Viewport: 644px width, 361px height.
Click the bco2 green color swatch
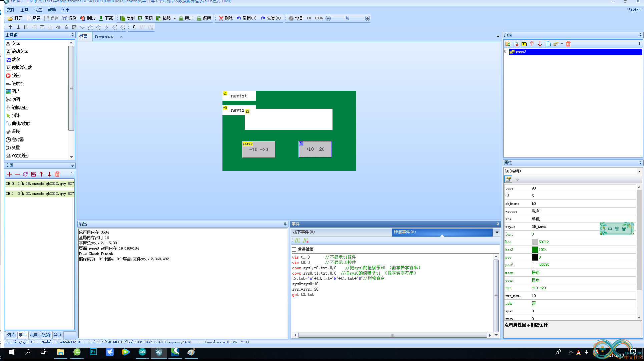pos(535,250)
